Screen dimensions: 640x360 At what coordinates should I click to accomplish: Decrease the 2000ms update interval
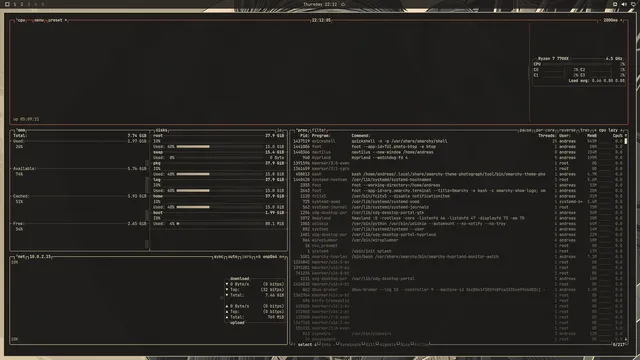tap(600, 20)
